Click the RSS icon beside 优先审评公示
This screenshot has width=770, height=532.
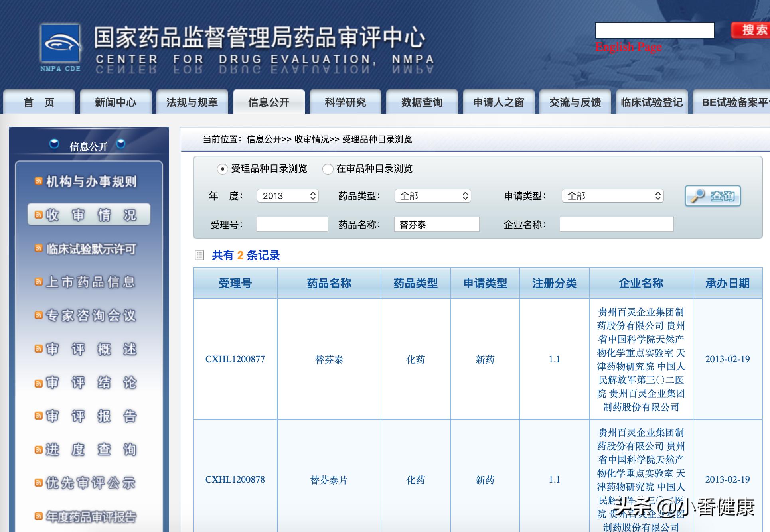point(38,483)
